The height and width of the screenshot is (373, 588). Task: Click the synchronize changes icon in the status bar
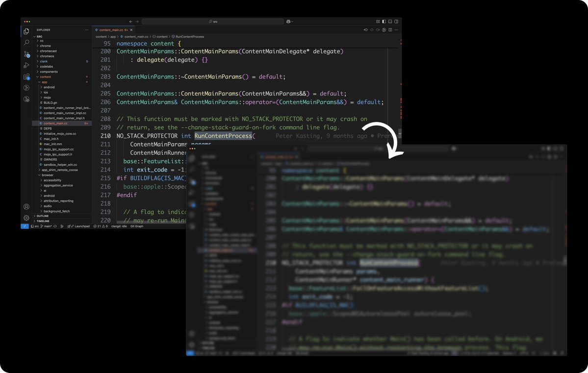tap(55, 226)
